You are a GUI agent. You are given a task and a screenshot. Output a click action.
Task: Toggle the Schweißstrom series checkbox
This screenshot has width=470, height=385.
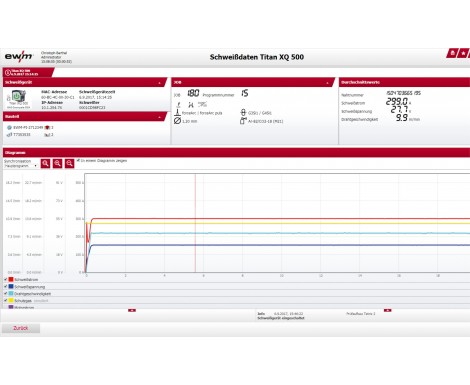coord(5,279)
